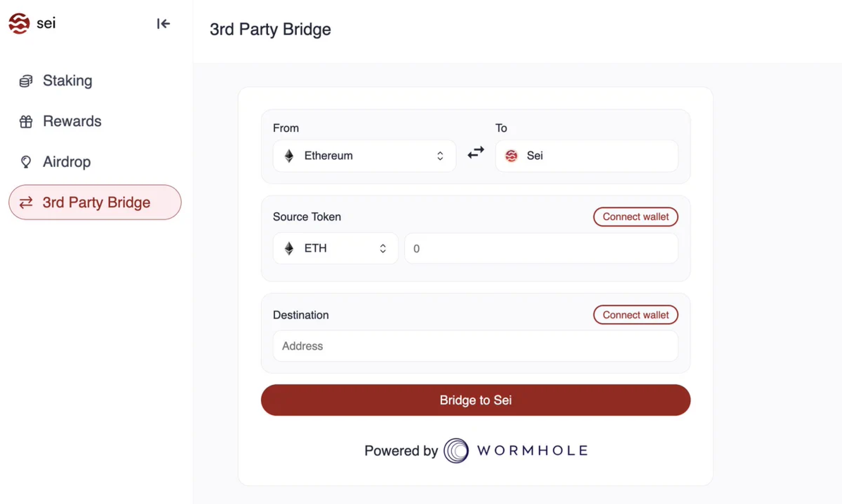Viewport: 842px width, 504px height.
Task: Select the Airdrop sidebar entry
Action: coord(66,161)
